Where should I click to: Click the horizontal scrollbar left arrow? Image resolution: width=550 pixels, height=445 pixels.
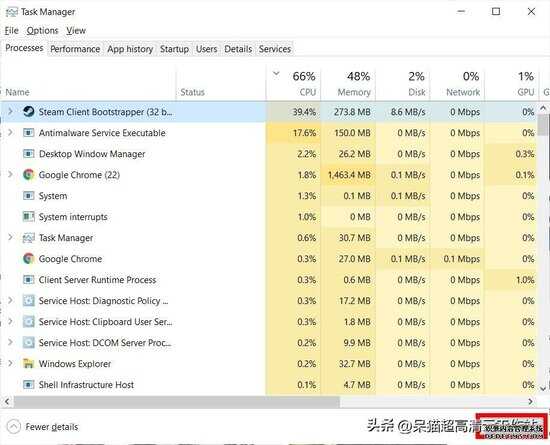pyautogui.click(x=7, y=401)
